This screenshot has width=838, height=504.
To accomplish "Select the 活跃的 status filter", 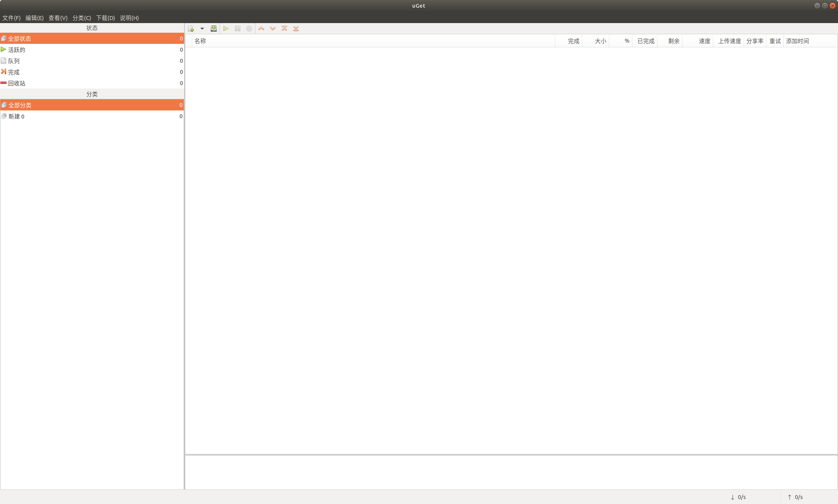I will point(17,50).
